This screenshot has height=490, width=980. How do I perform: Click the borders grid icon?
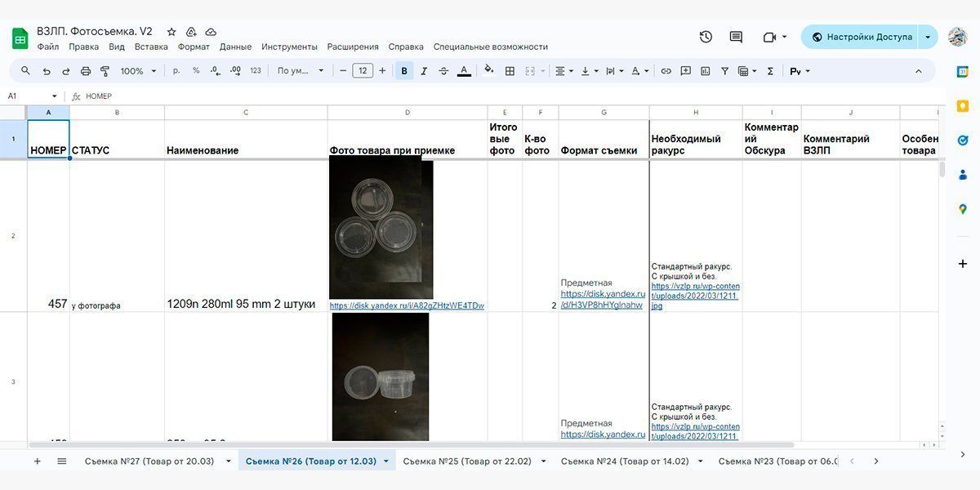click(510, 71)
